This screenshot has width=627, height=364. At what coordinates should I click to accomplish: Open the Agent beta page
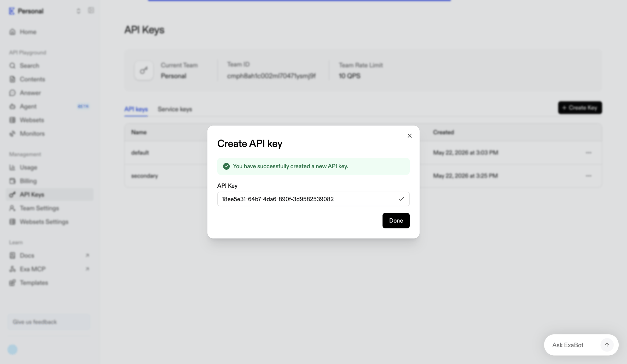pyautogui.click(x=50, y=106)
